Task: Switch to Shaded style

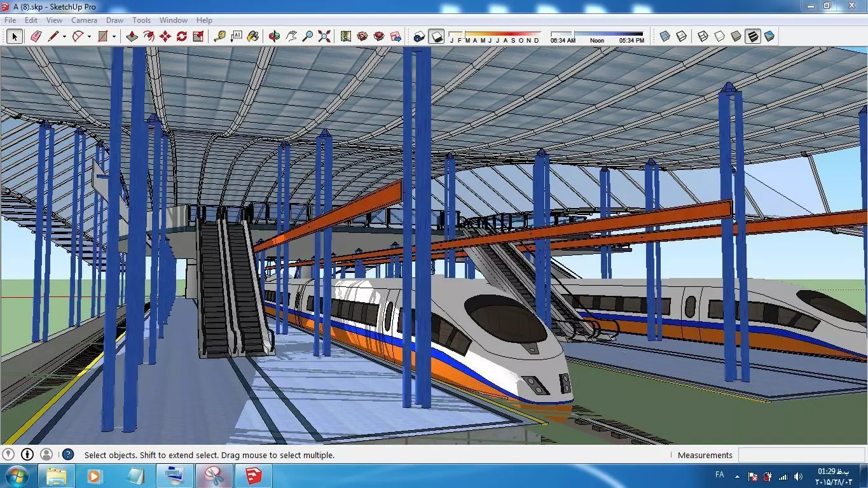Action: click(x=736, y=36)
